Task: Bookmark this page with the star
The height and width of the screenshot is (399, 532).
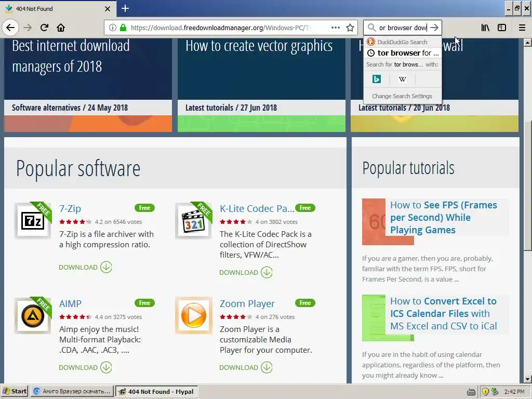Action: point(350,28)
